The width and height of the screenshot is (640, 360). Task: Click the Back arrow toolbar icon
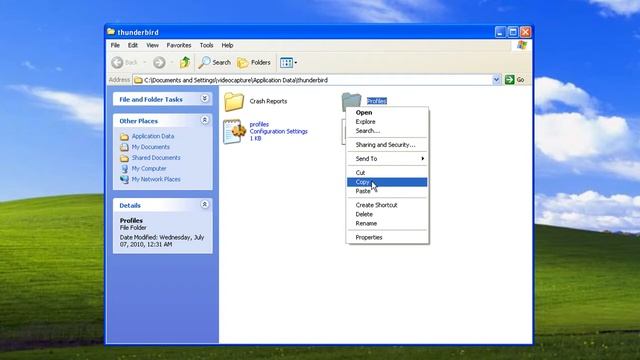tap(118, 62)
